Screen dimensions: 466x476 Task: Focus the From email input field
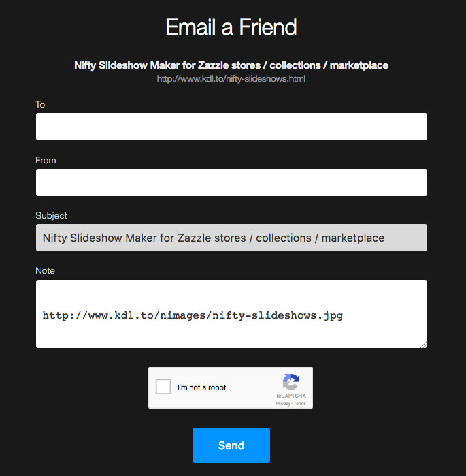tap(231, 183)
